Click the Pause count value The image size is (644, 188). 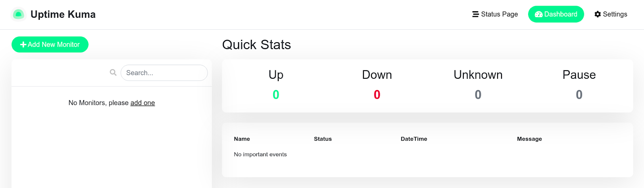pos(579,95)
